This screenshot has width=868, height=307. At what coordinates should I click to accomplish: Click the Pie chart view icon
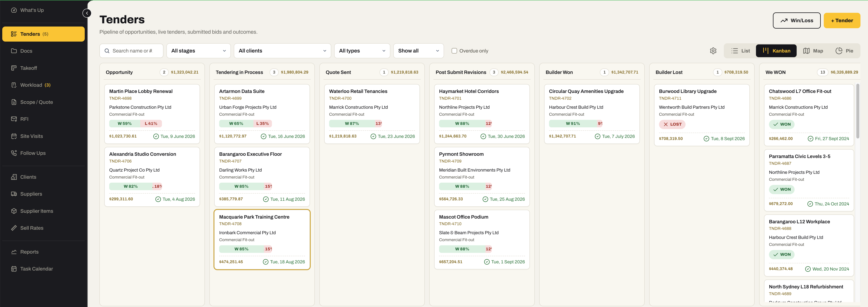coord(839,51)
